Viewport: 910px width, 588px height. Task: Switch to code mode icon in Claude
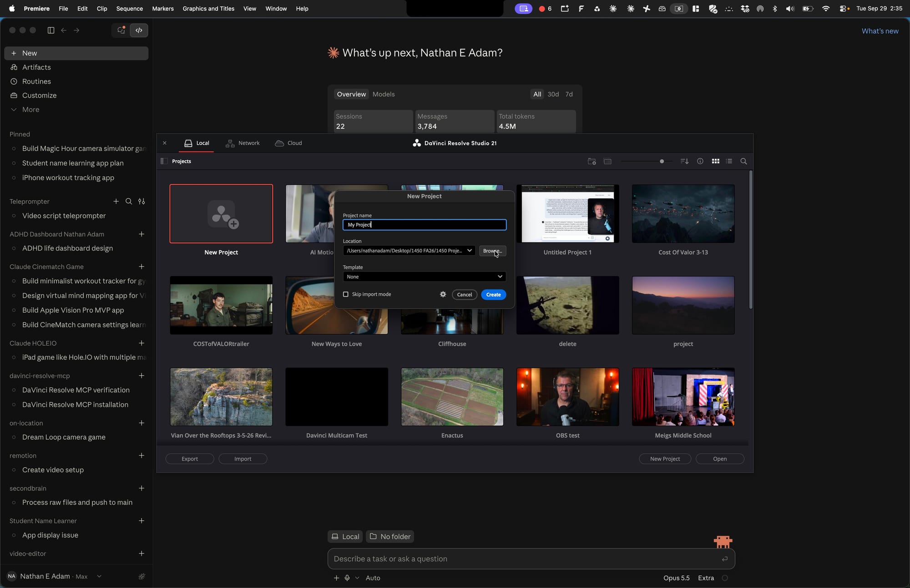139,30
